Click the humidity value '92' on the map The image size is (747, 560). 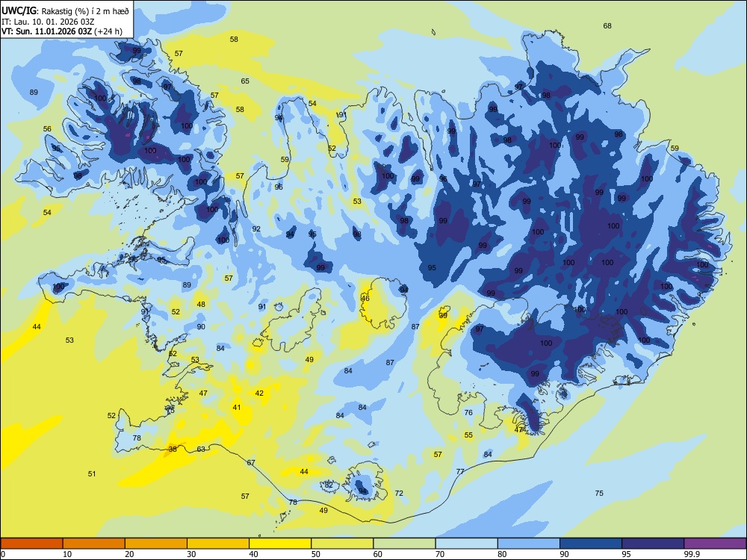(x=256, y=229)
